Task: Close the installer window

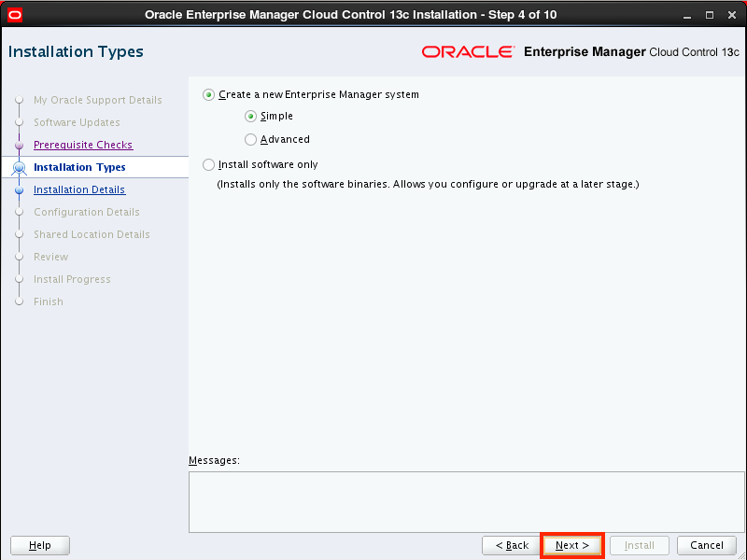Action: (732, 15)
